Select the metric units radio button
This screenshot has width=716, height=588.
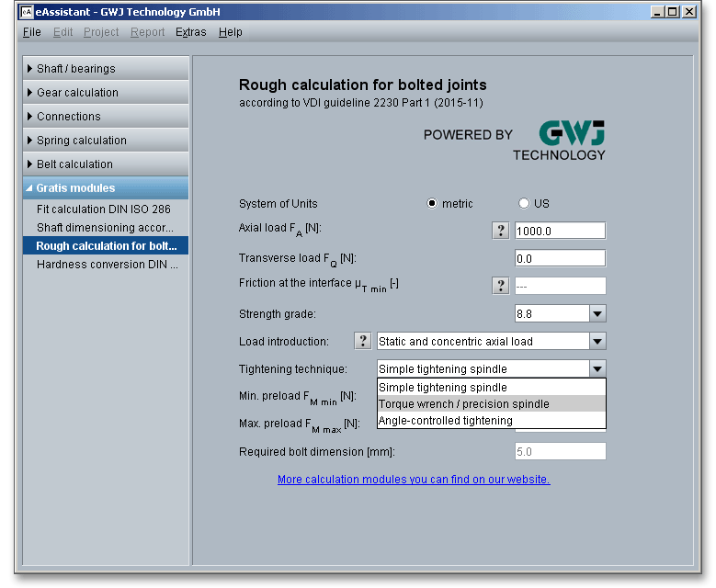point(432,204)
